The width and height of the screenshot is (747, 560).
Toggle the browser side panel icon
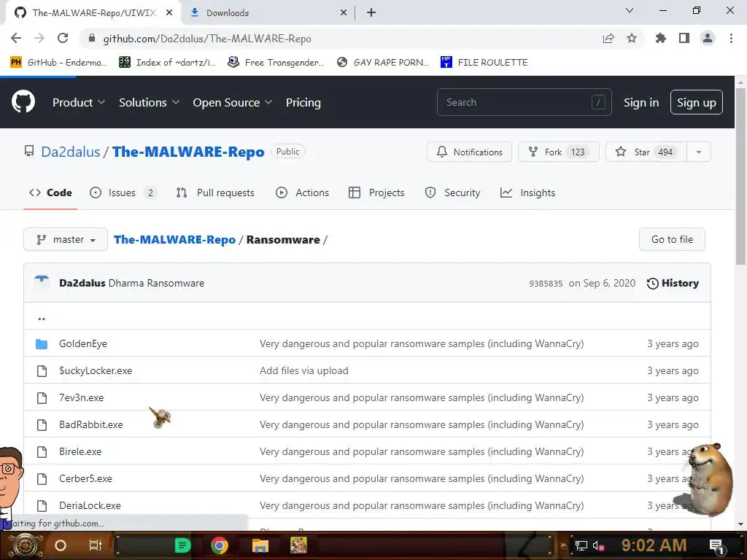(684, 38)
